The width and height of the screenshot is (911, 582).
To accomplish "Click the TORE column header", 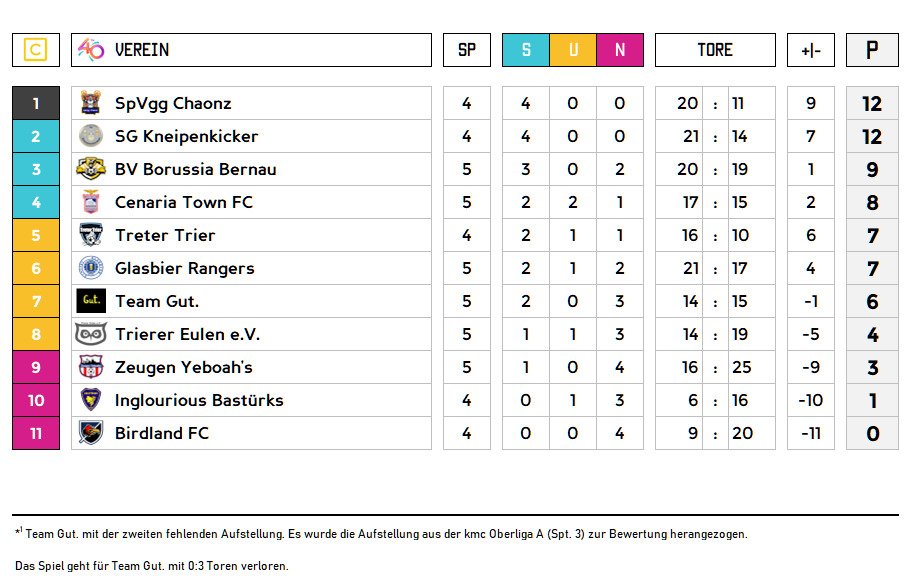I will tap(715, 50).
